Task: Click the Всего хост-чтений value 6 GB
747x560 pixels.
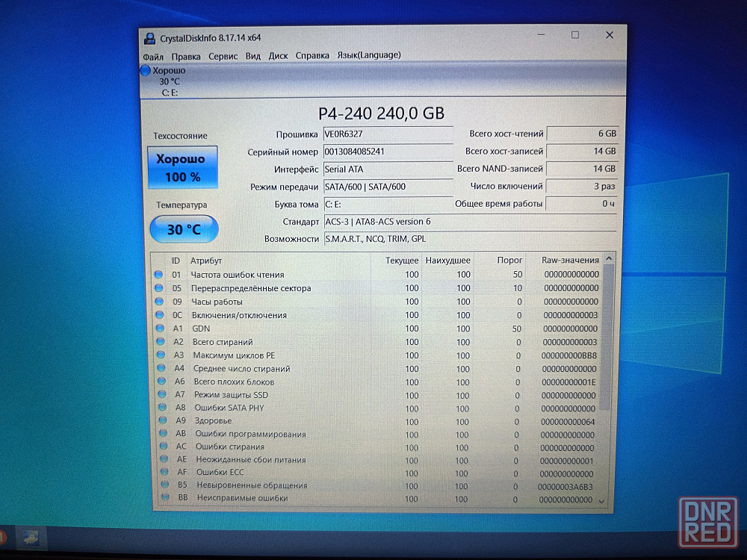Action: pos(582,134)
